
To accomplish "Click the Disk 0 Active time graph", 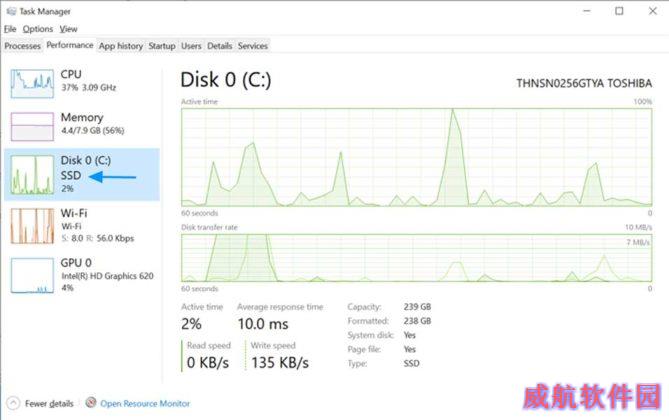I will 416,157.
